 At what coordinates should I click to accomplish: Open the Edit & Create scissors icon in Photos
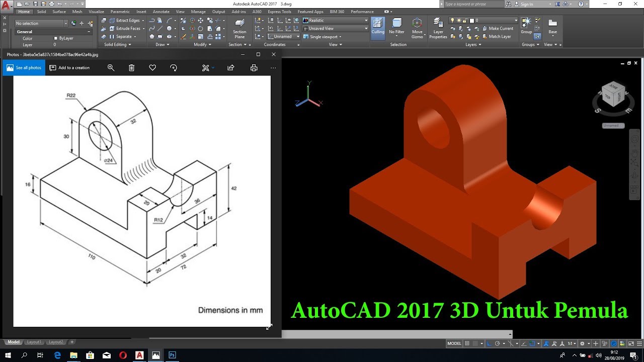[205, 67]
